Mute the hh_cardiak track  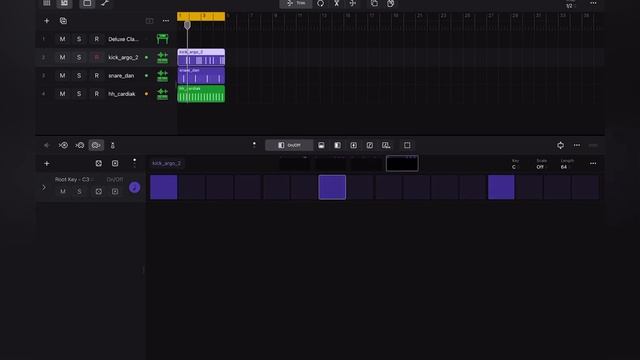pos(62,94)
